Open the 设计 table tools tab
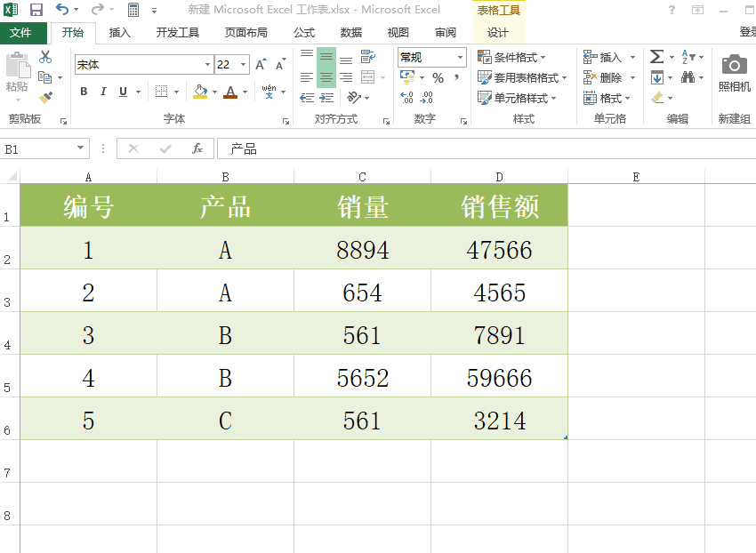The width and height of the screenshot is (756, 553). [498, 32]
